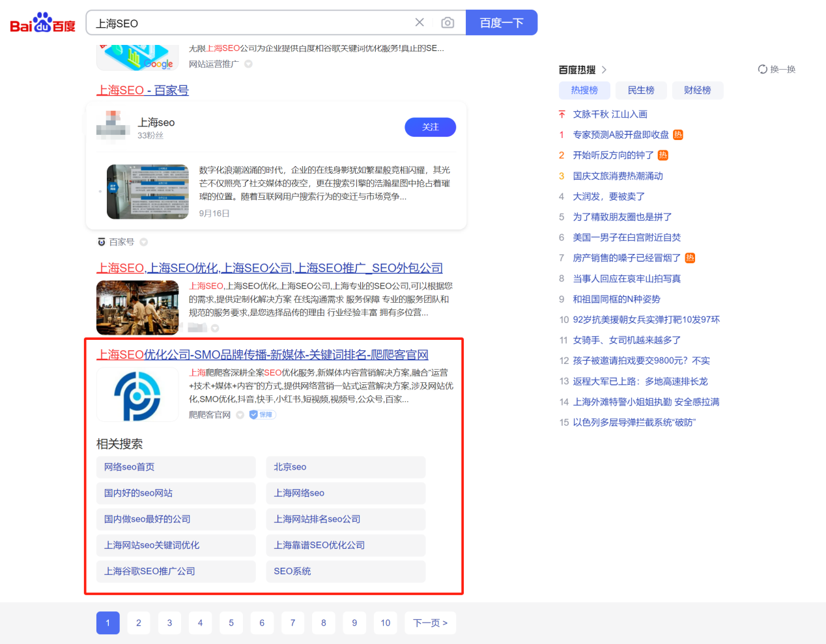Select related search 上海谷歌SEO推广公司
The width and height of the screenshot is (826, 644).
click(x=176, y=571)
